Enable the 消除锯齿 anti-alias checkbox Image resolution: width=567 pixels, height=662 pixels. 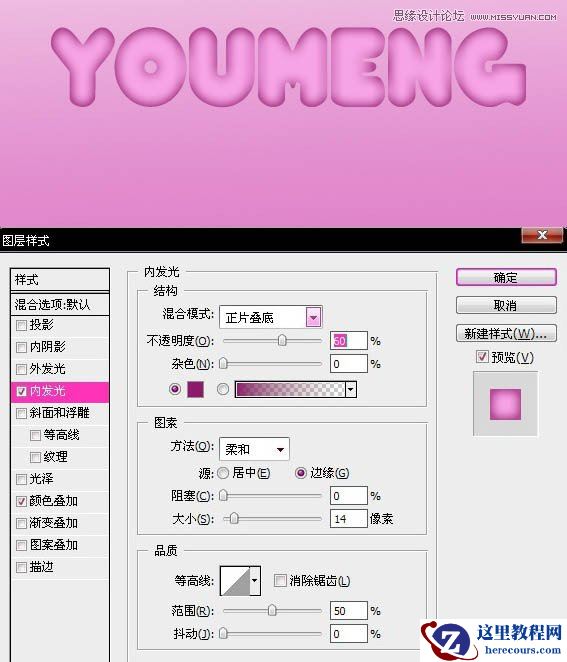(x=280, y=581)
